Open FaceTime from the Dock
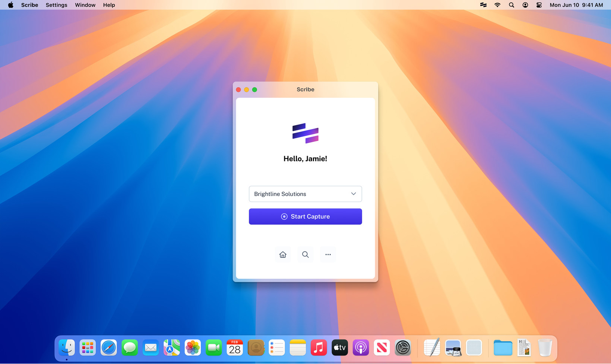The width and height of the screenshot is (611, 364). pyautogui.click(x=214, y=348)
